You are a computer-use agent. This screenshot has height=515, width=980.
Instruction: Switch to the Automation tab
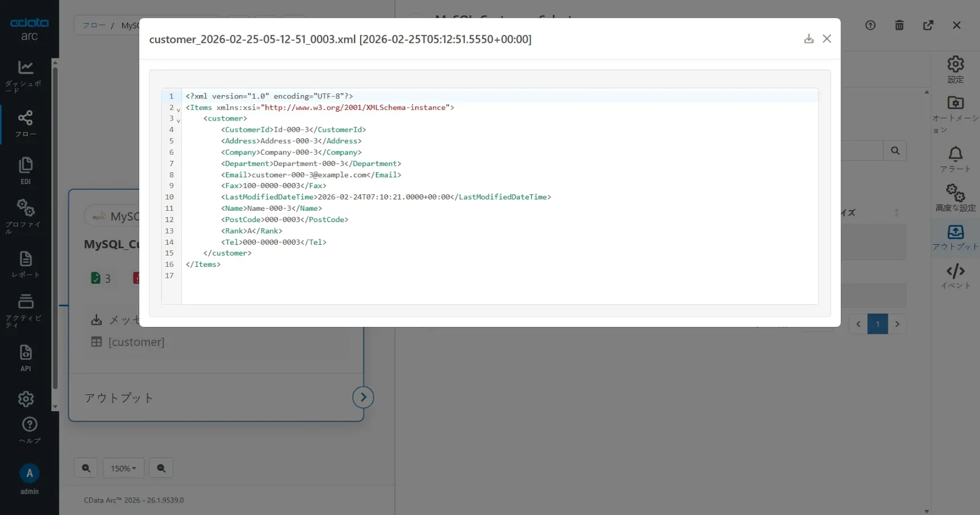point(956,115)
